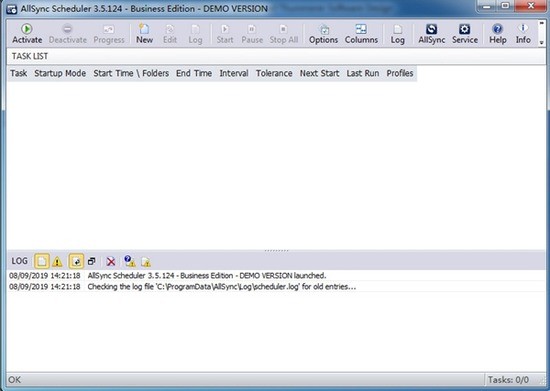Detach the log window icon
The width and height of the screenshot is (550, 391).
pos(92,261)
